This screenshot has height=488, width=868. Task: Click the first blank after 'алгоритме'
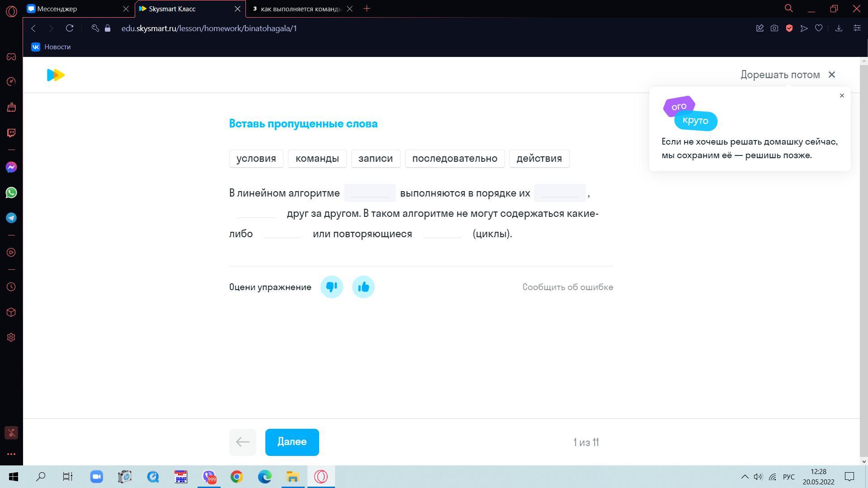point(369,193)
